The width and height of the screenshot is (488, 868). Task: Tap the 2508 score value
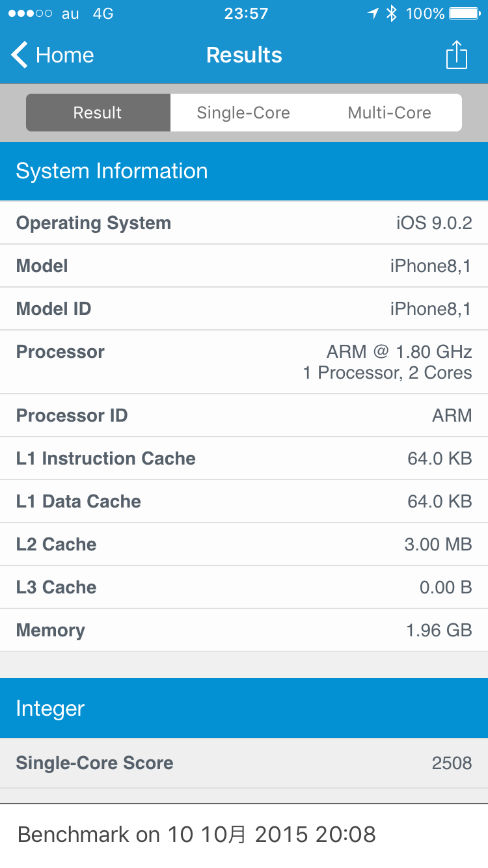[452, 763]
